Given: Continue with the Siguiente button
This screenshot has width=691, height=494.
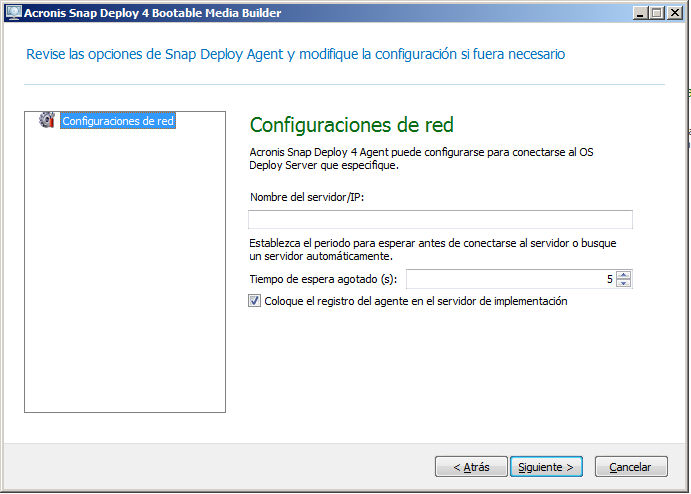Looking at the screenshot, I should (546, 467).
